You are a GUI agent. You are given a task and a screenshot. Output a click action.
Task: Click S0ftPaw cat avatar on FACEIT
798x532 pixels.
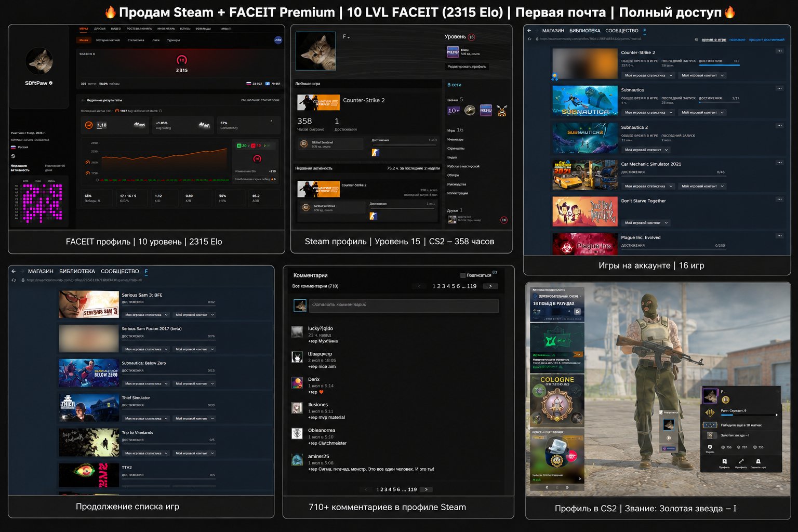pos(39,61)
